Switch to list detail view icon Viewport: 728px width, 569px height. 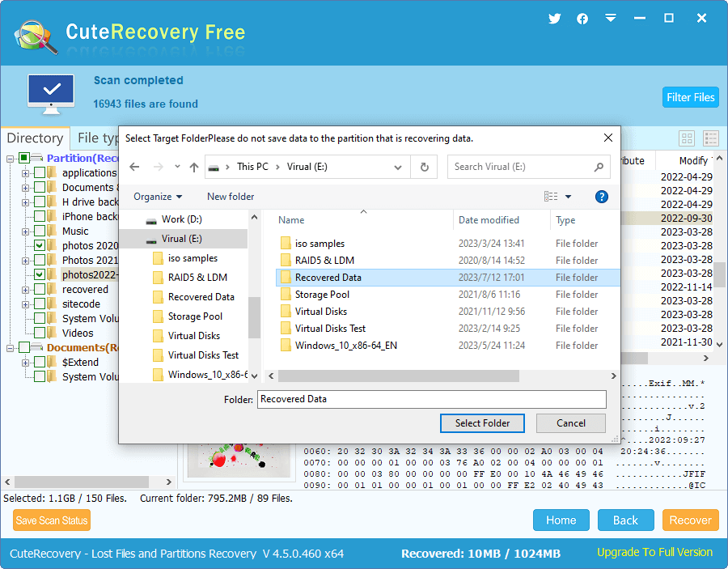pyautogui.click(x=711, y=139)
